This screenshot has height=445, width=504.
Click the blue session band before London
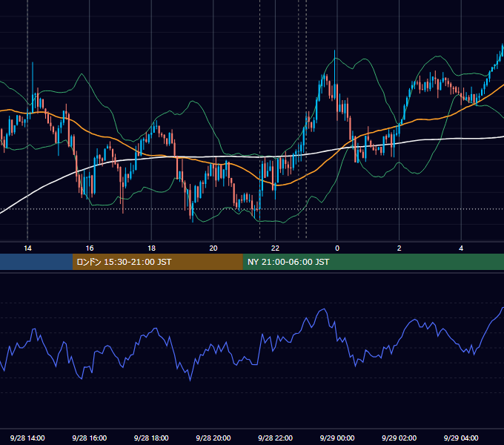tap(36, 262)
